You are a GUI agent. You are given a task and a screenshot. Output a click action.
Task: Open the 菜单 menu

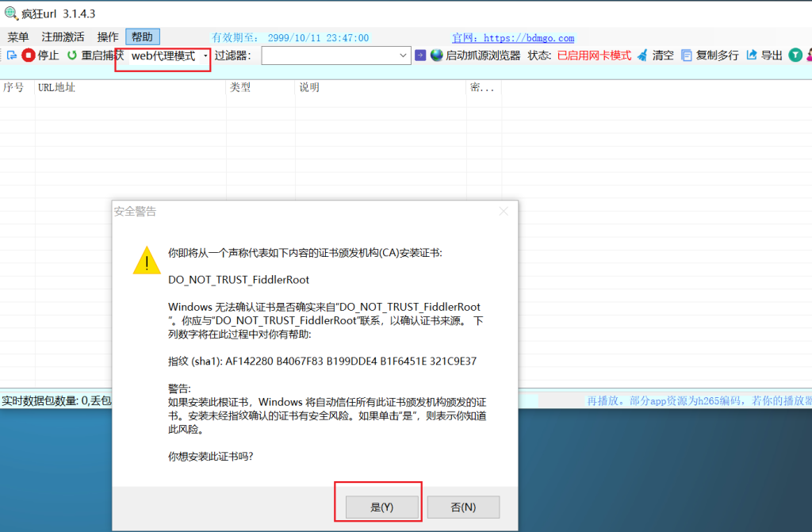[18, 37]
